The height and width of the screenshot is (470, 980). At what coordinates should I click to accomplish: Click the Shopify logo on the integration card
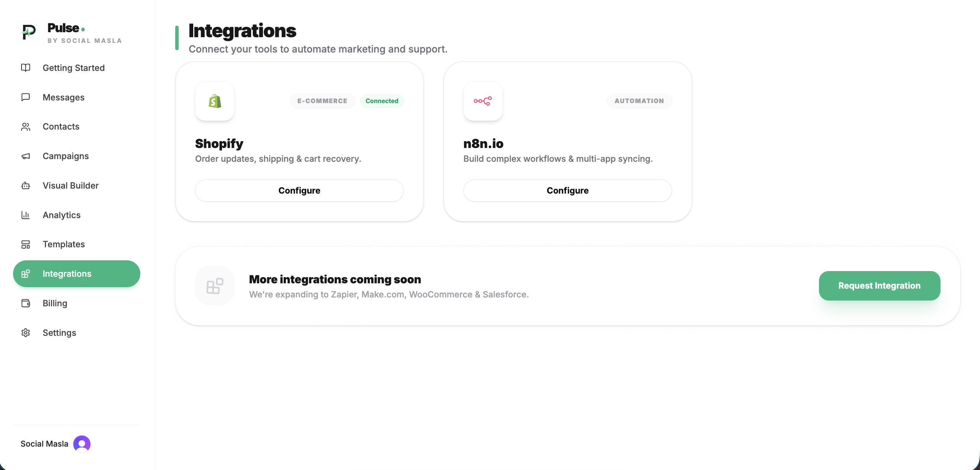(214, 101)
